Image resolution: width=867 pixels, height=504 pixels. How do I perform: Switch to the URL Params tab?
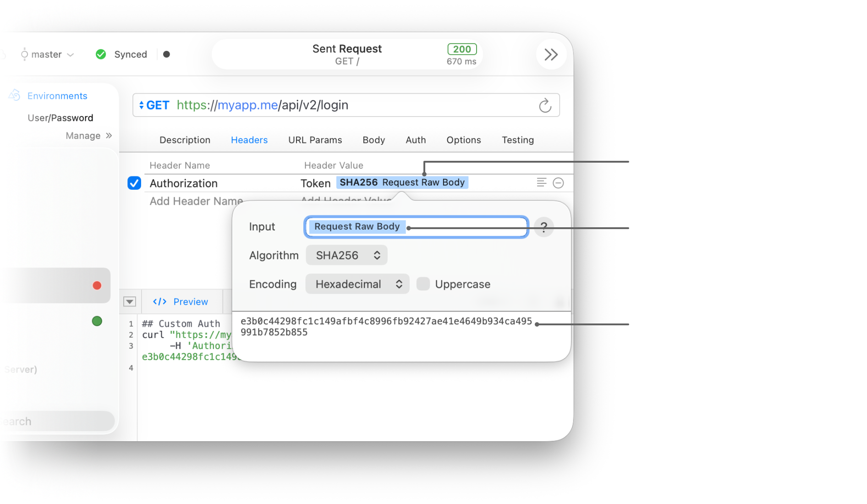click(x=315, y=140)
